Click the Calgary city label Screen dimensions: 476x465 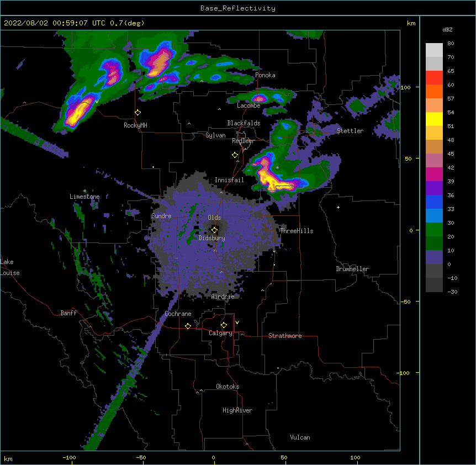(x=220, y=333)
